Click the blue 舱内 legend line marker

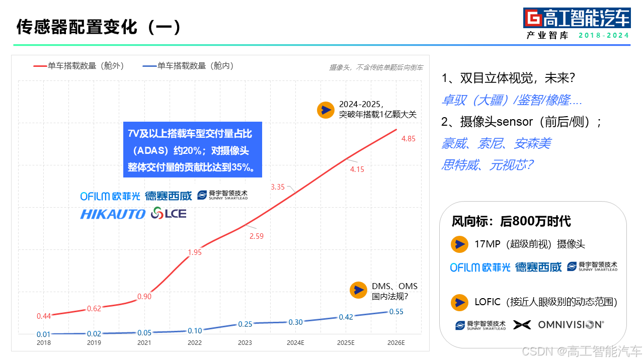149,66
